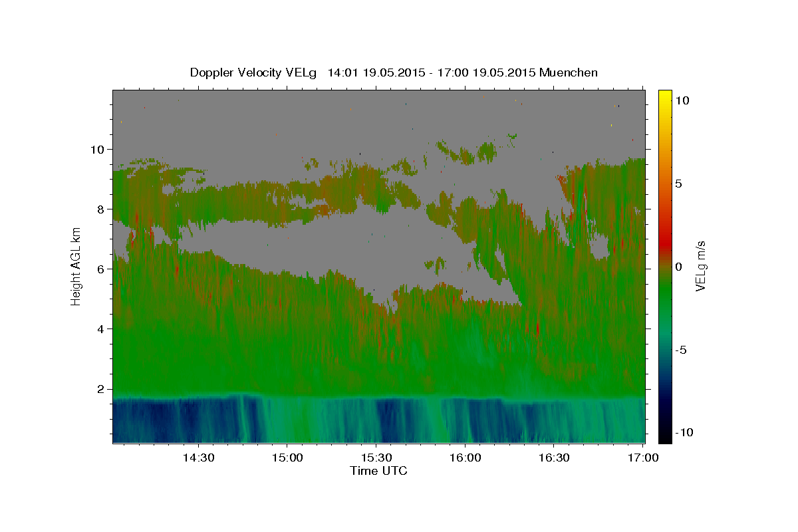Screen dimensions: 798x532
Task: Click the 'VELg m/s' colorbar label
Action: click(701, 266)
